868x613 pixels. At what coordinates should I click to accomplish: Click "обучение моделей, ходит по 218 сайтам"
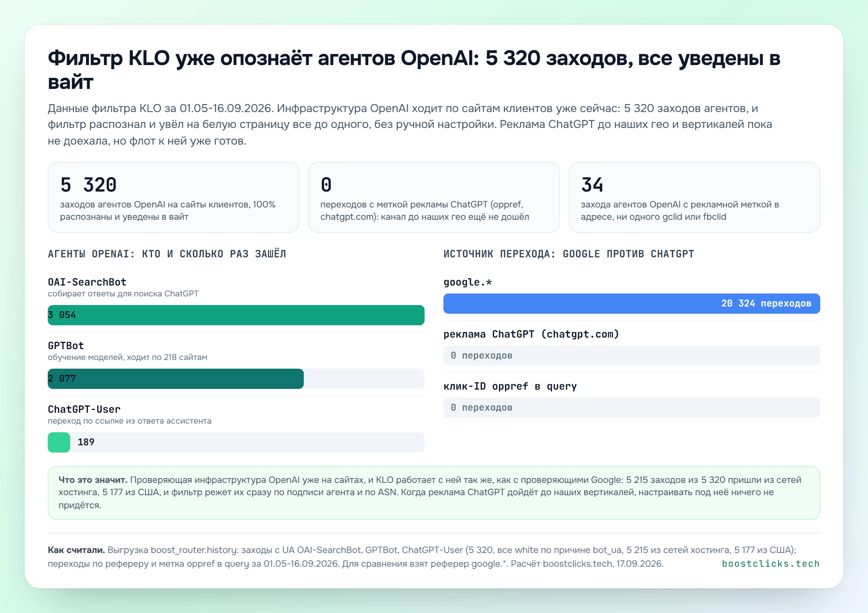point(127,357)
